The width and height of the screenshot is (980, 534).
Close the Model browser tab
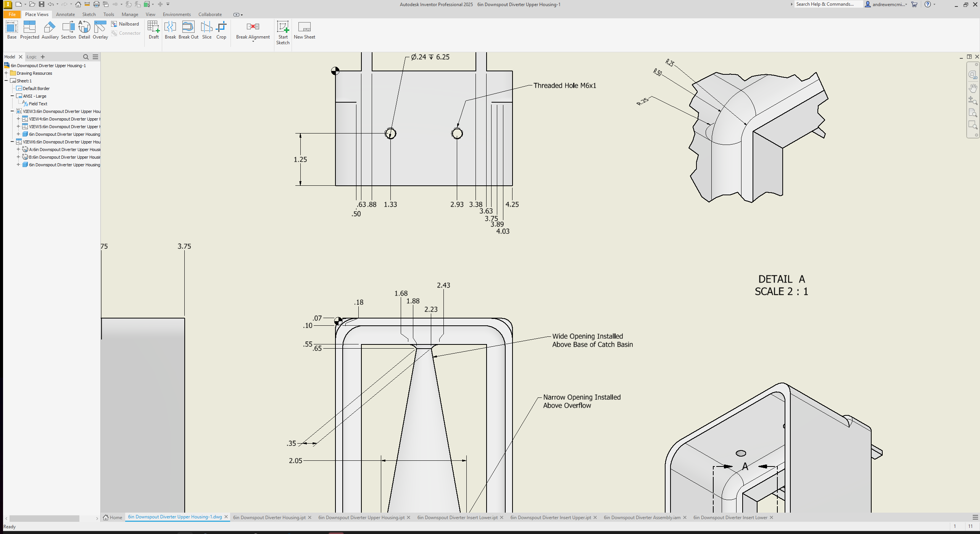21,57
